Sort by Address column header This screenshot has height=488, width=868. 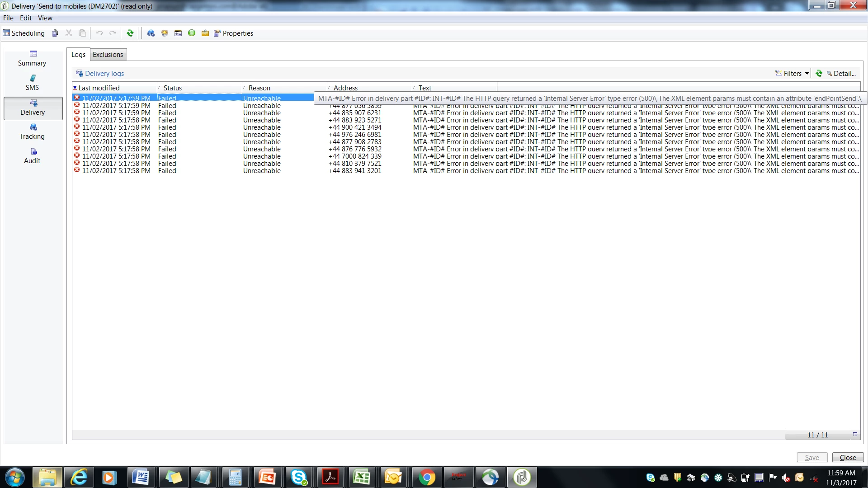pyautogui.click(x=346, y=88)
